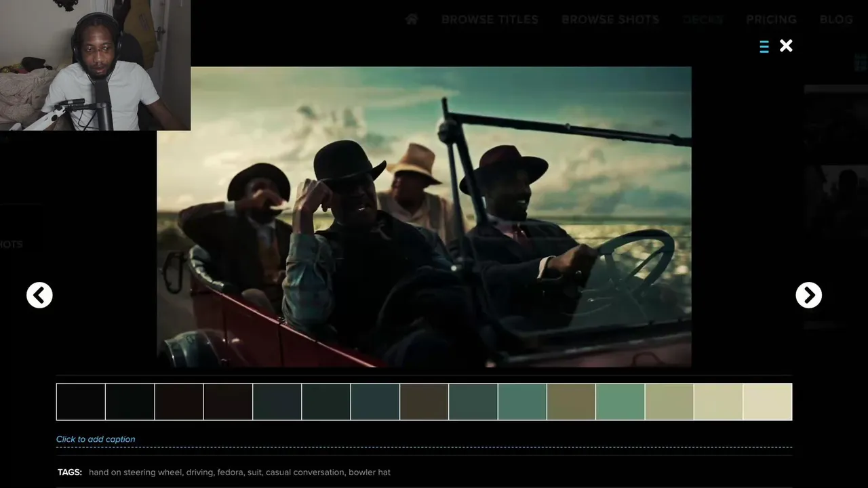Select the tenth palette swatch, teal green
This screenshot has width=868, height=488.
(x=522, y=402)
